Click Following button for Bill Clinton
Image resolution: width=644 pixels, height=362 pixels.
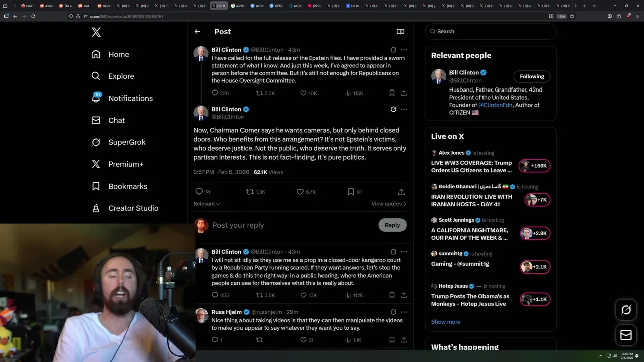point(532,76)
